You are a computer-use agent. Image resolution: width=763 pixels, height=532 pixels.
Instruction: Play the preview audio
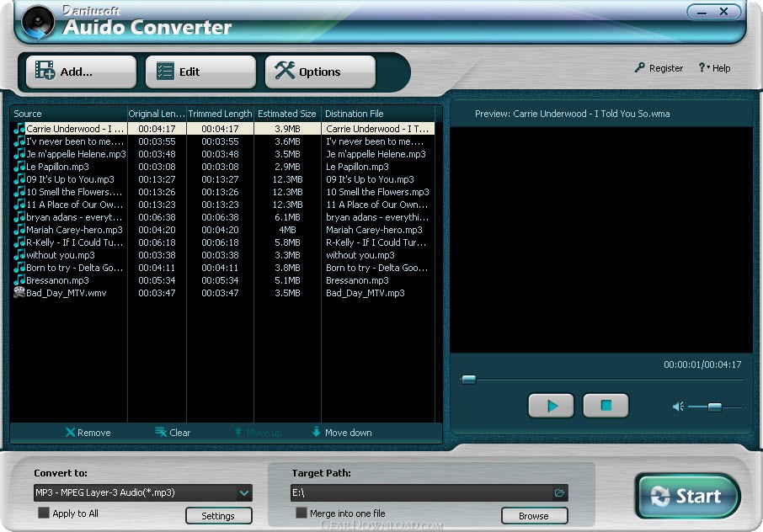click(x=551, y=406)
